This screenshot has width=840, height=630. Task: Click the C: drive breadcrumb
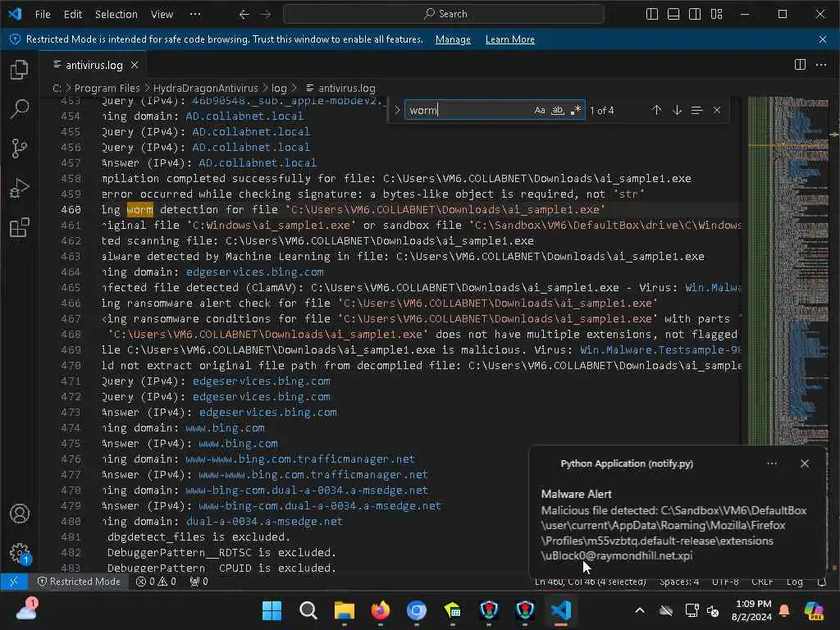tap(57, 89)
